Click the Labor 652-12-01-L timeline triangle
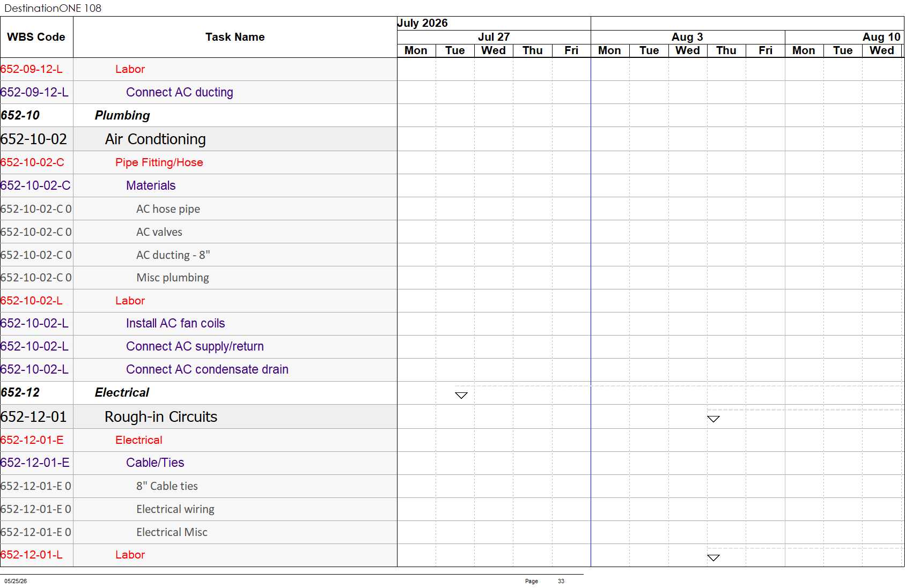This screenshot has width=905, height=588. (x=713, y=558)
